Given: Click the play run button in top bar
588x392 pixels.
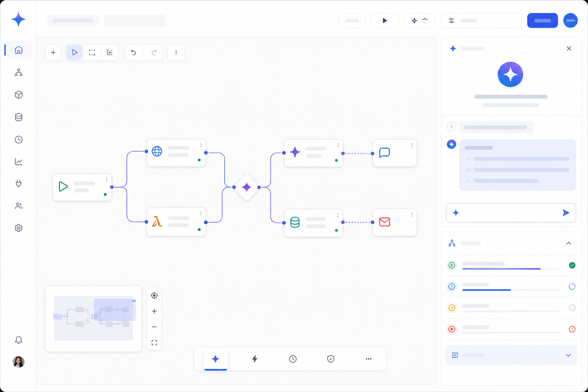Looking at the screenshot, I should tap(385, 21).
